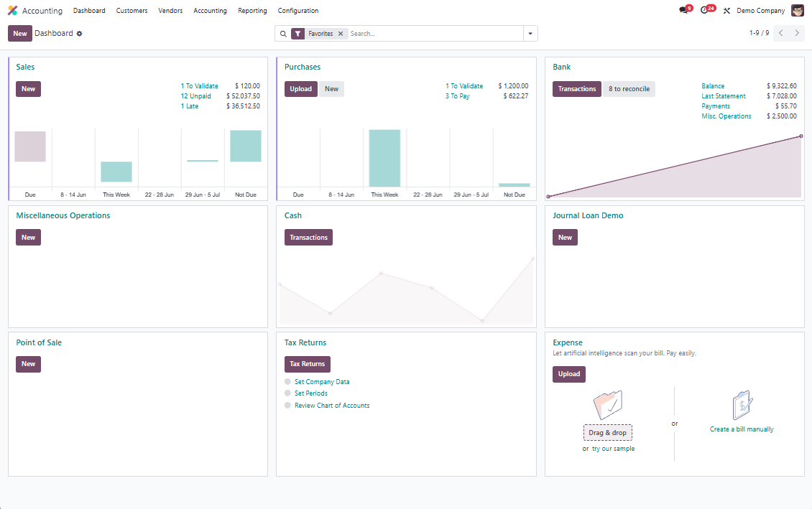Click the filter funnel icon in search
The image size is (812, 509).
point(297,34)
